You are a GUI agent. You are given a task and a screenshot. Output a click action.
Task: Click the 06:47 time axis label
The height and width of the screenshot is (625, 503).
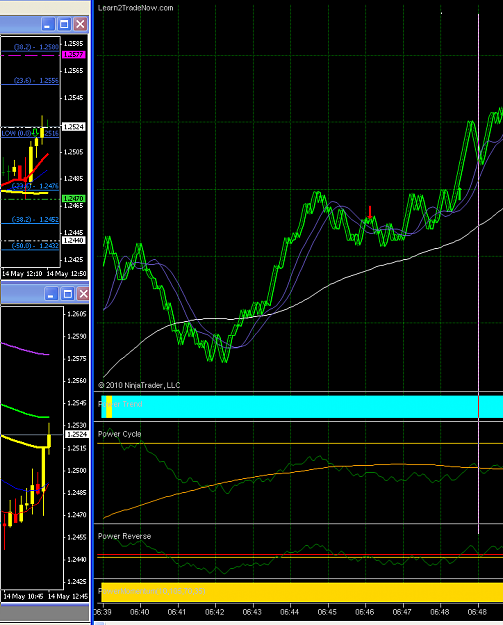[402, 612]
